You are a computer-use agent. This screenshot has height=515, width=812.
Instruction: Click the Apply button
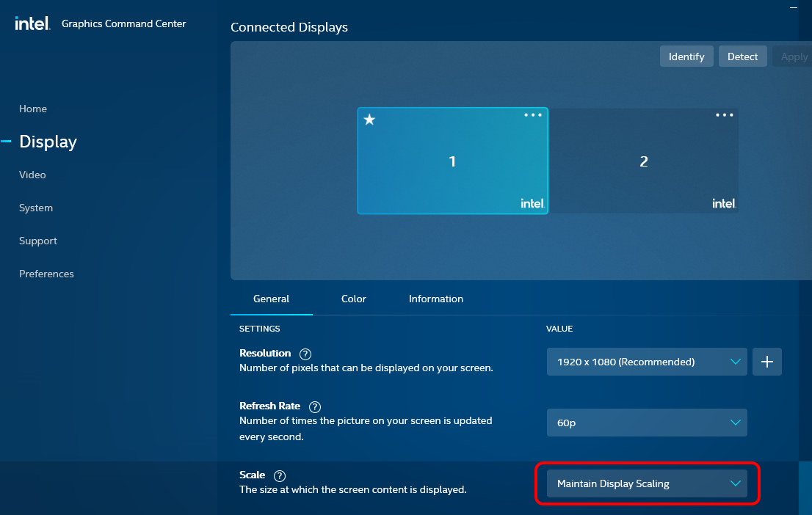point(794,56)
